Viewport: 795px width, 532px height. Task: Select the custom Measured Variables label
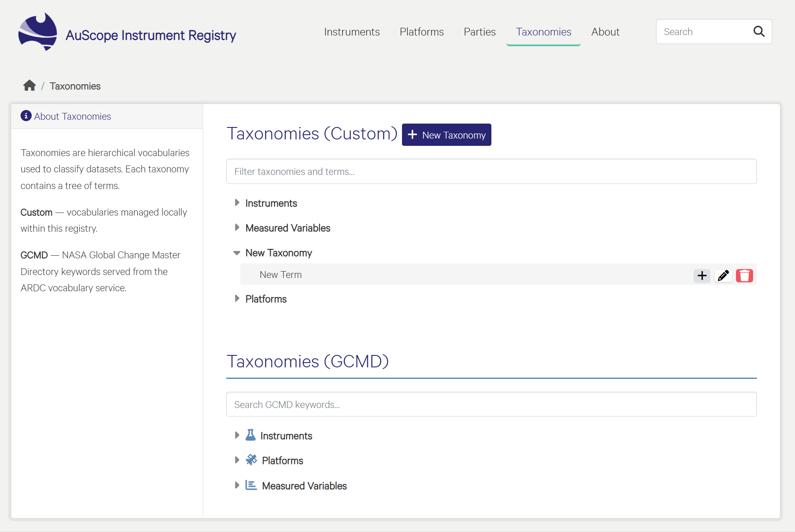[288, 228]
